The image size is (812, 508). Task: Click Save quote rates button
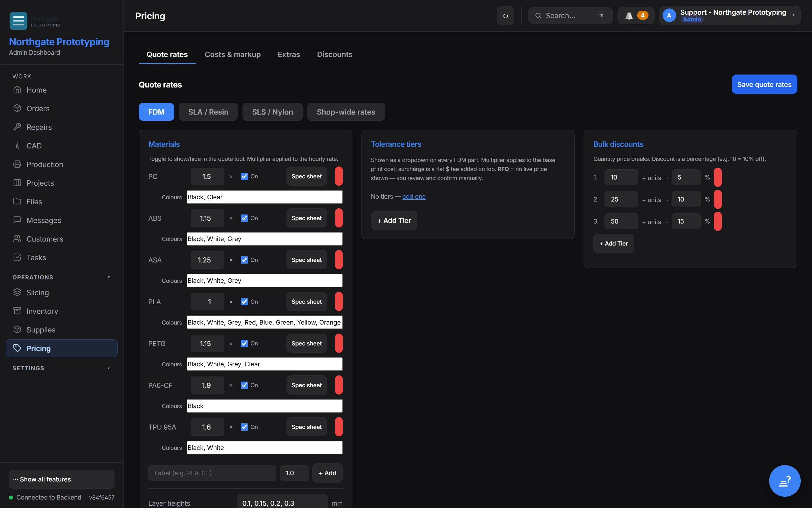coord(764,84)
